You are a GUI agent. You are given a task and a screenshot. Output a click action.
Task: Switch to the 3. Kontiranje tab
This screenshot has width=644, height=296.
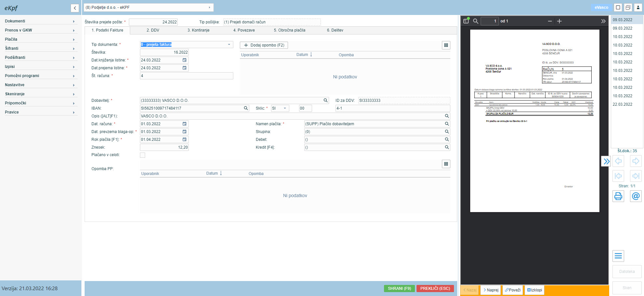click(199, 30)
